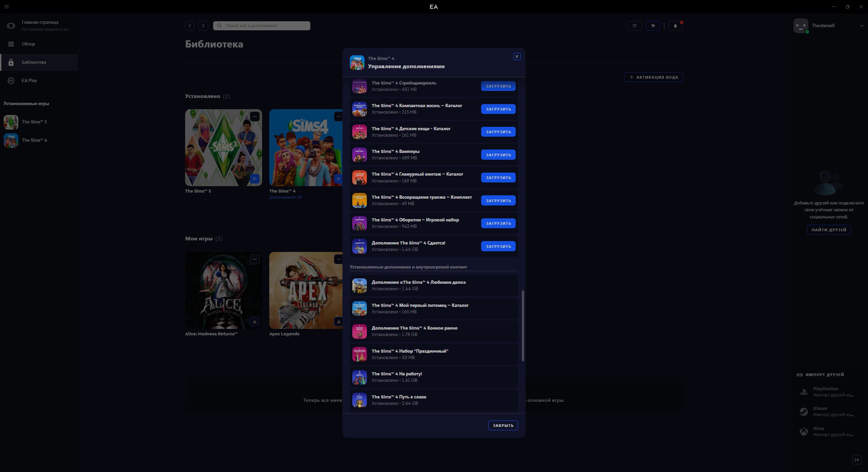Image resolution: width=868 pixels, height=472 pixels.
Task: Open the Дополнения: 69 link under Sims 4
Action: (x=285, y=197)
